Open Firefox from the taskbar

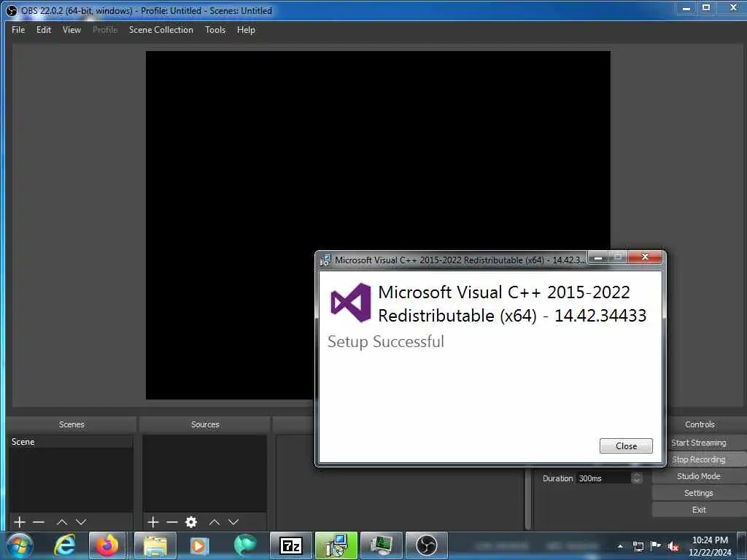tap(107, 545)
